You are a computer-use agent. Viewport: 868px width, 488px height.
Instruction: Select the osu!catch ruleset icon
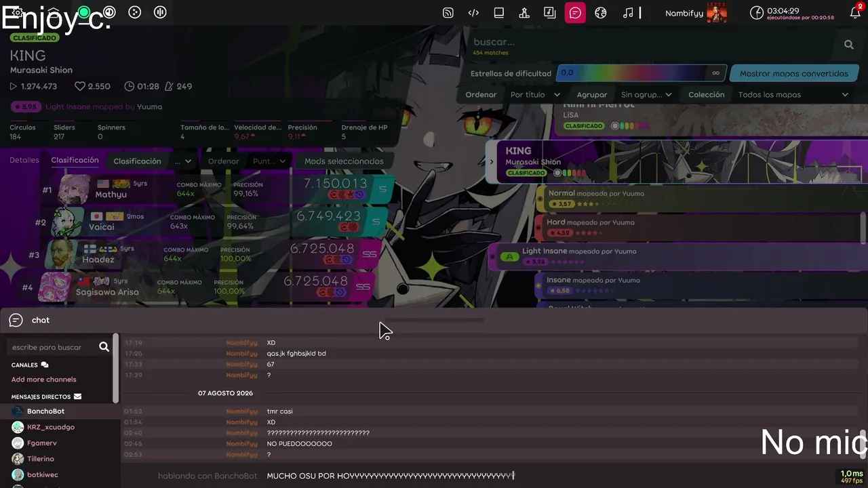[135, 12]
